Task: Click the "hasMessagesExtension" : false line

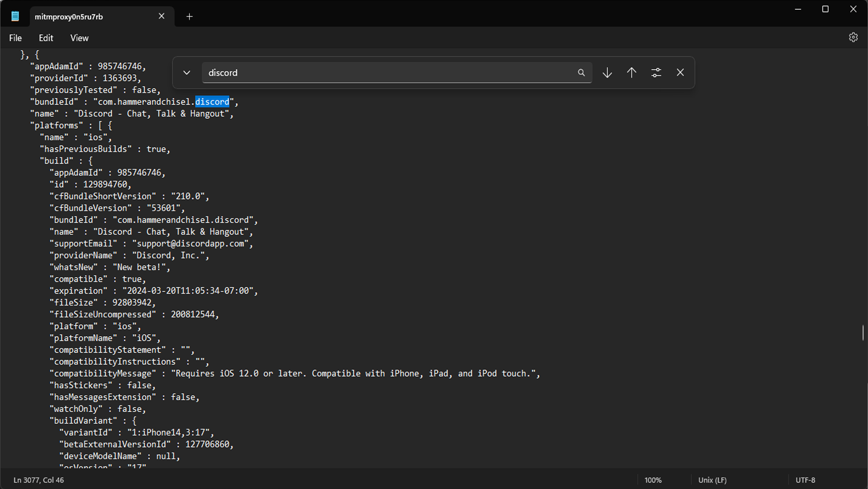Action: (124, 397)
